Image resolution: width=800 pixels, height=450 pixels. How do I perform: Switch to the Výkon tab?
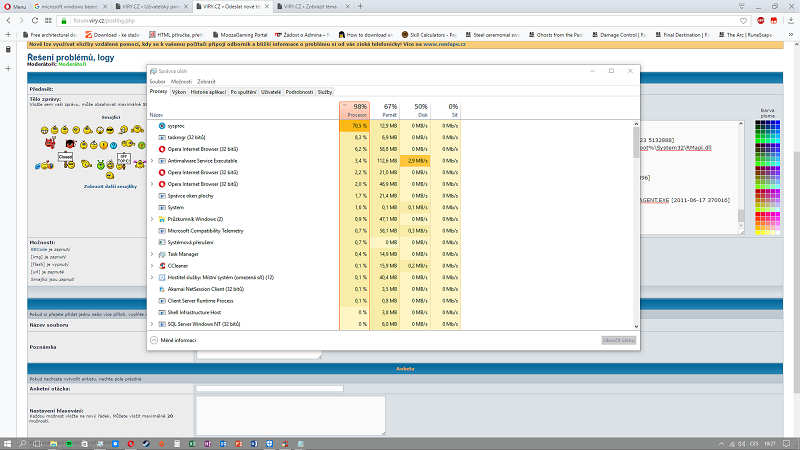click(179, 91)
